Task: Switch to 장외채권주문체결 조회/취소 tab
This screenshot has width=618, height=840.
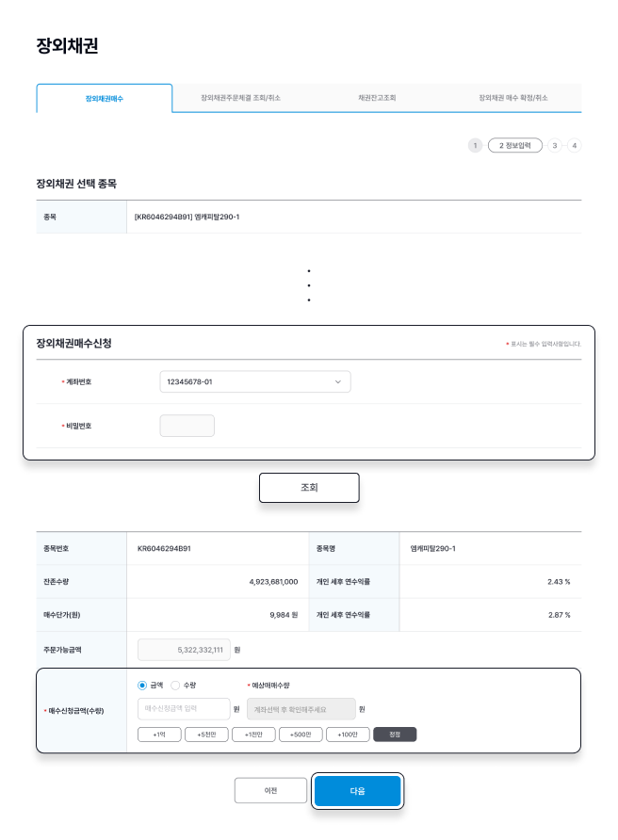Action: pyautogui.click(x=240, y=98)
